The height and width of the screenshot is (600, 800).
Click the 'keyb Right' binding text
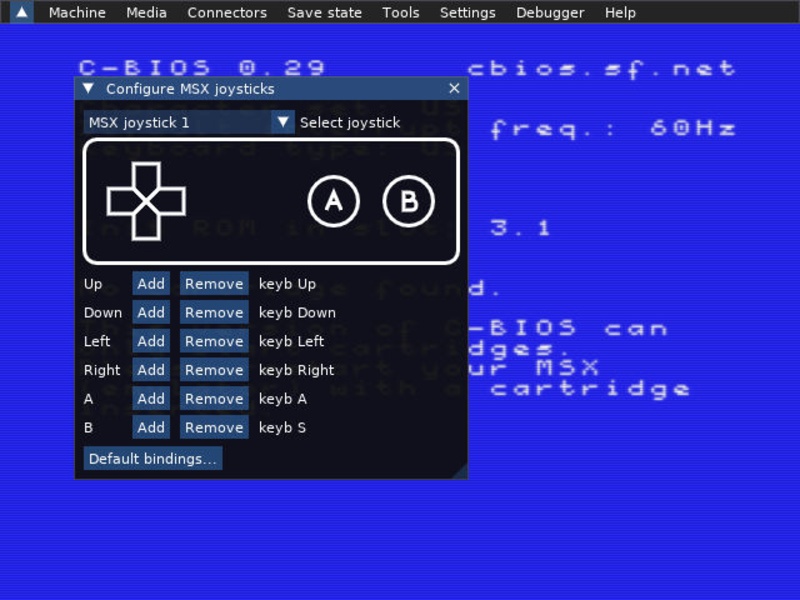(296, 370)
